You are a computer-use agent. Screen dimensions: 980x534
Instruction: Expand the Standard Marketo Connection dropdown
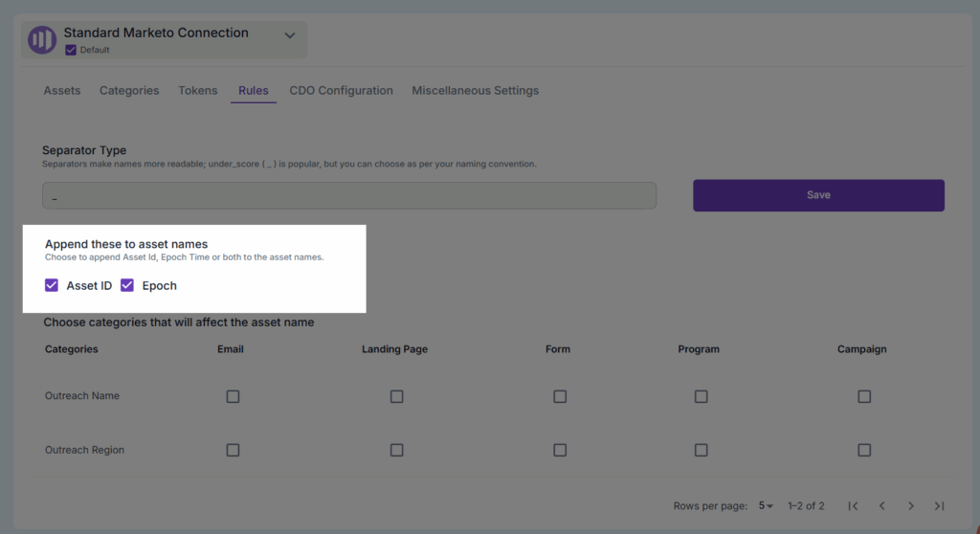(x=290, y=35)
